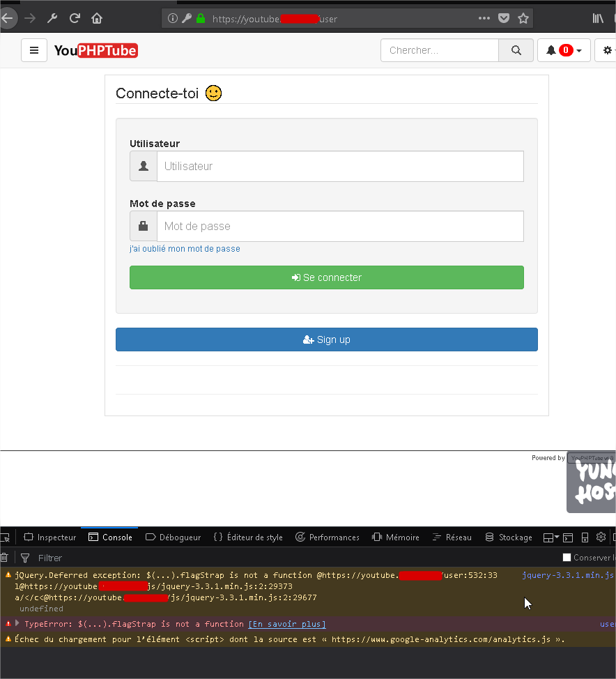Image resolution: width=616 pixels, height=679 pixels.
Task: Open the settings gear dropdown on site header
Action: click(x=608, y=50)
